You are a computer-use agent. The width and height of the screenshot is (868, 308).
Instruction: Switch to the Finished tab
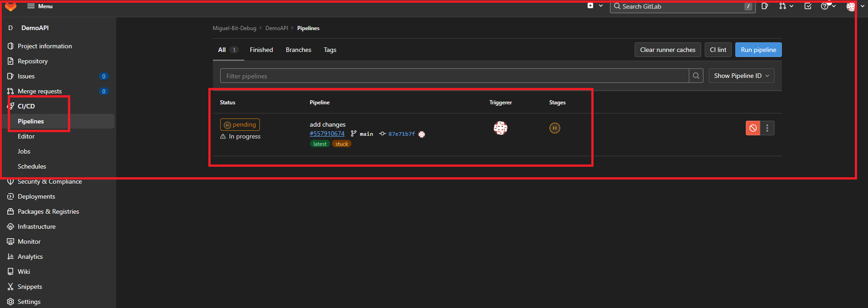click(x=261, y=50)
